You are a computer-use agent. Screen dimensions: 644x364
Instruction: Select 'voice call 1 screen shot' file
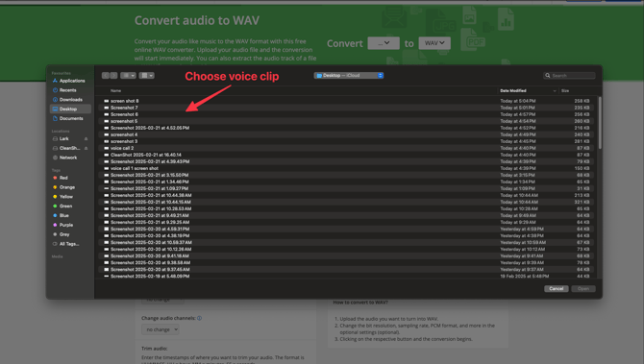pos(346,168)
